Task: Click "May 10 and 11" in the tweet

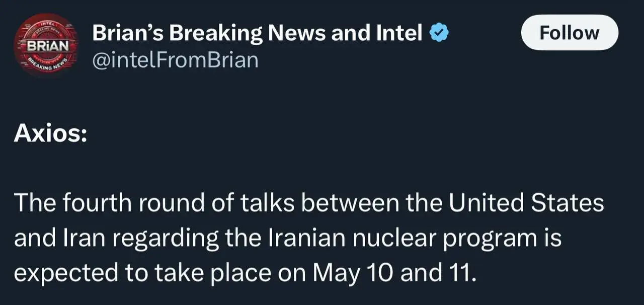Action: pos(393,273)
